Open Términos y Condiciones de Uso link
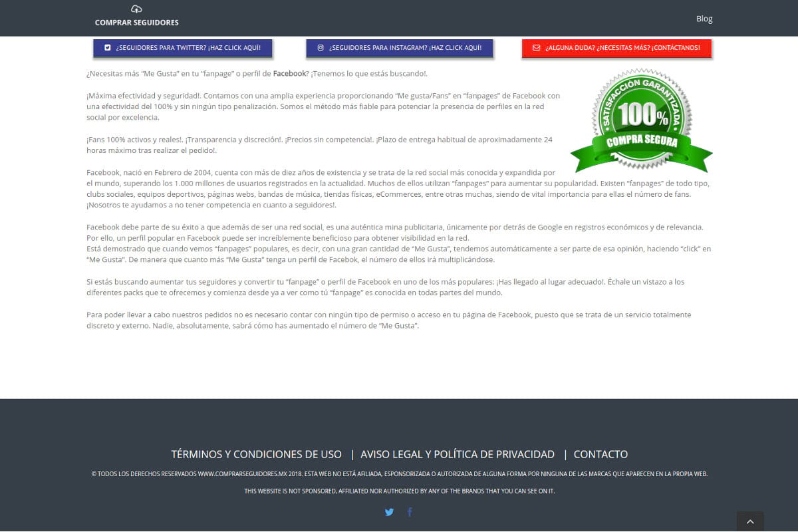Screen dimensions: 798x532 point(256,454)
